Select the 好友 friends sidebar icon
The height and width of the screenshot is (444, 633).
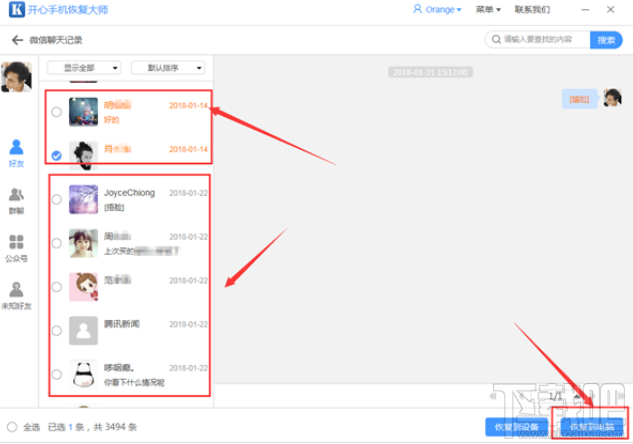click(16, 153)
